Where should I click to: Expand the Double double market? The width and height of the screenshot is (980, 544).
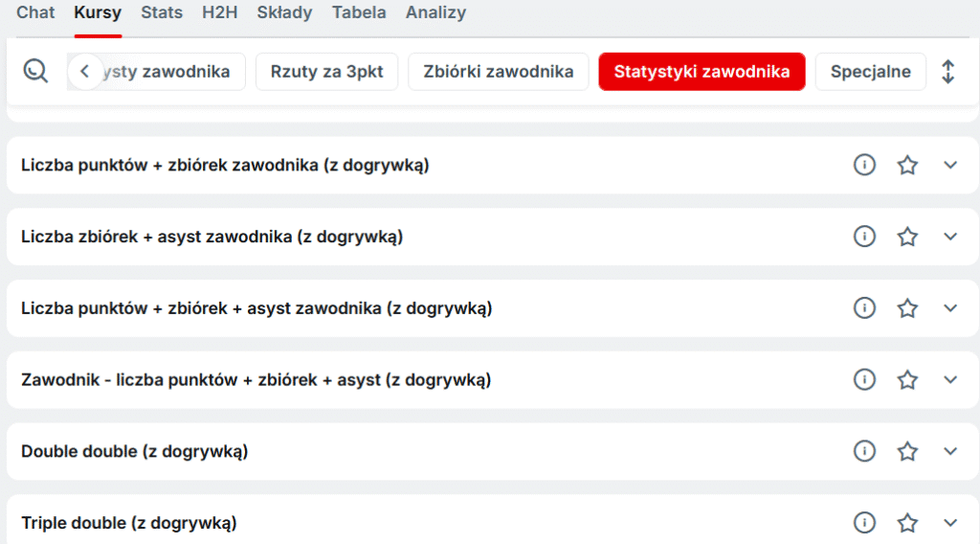950,451
